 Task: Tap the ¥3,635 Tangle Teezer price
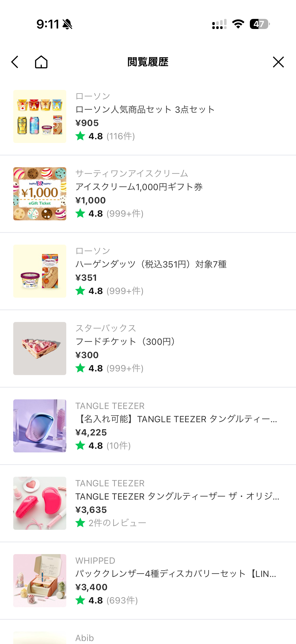click(91, 509)
